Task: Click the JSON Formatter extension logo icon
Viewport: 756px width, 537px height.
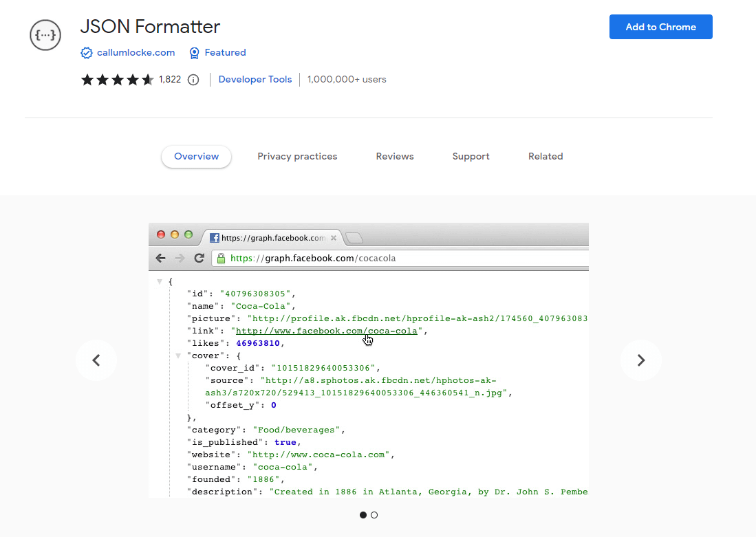Action: 45,35
